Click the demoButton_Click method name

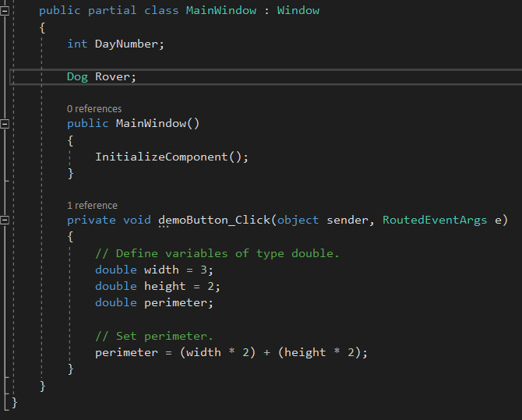(214, 221)
